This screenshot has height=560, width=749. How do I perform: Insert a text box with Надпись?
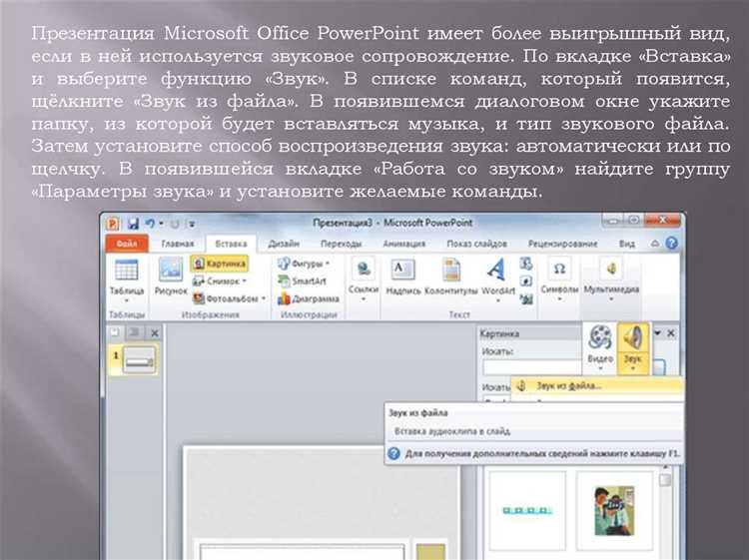(403, 276)
